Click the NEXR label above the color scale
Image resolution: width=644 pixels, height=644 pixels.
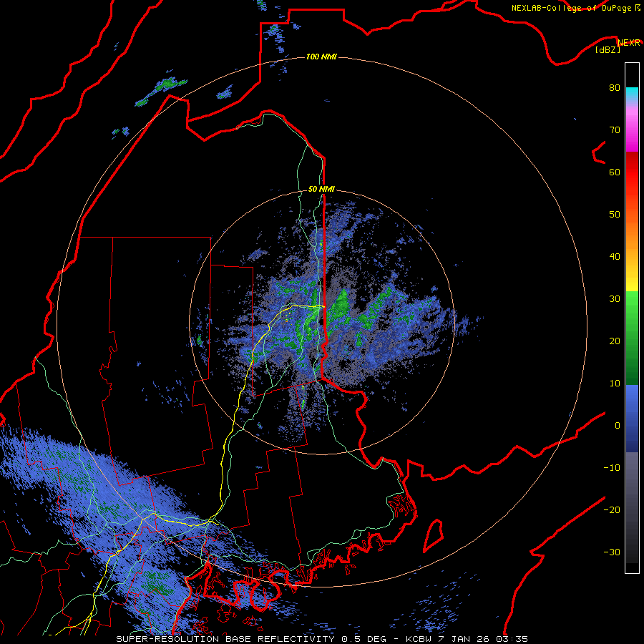(x=629, y=43)
